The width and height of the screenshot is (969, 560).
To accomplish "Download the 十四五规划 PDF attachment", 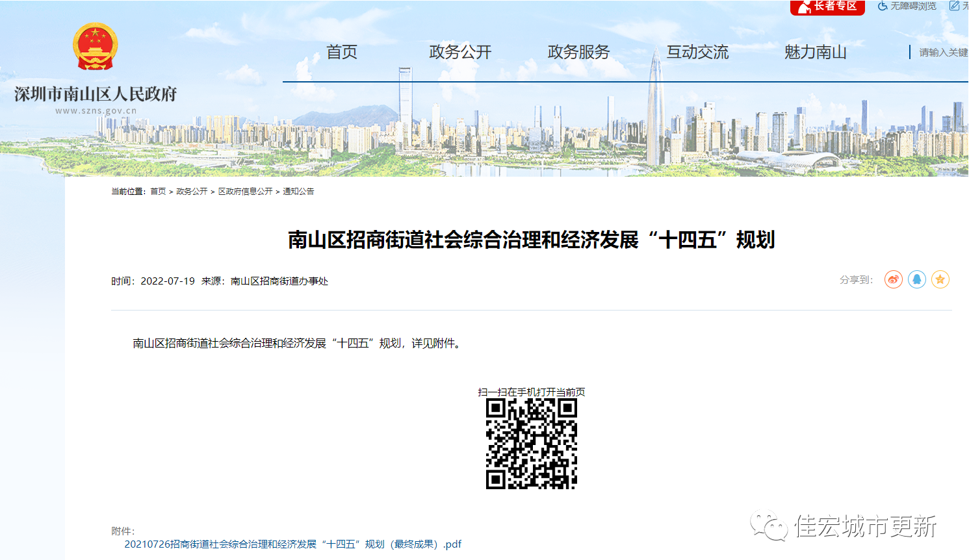I will click(292, 544).
